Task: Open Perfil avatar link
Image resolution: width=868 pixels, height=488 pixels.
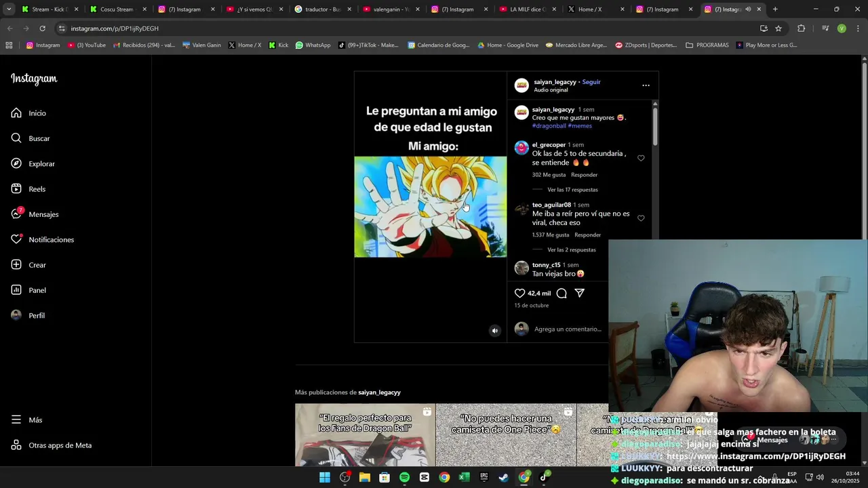Action: pos(28,316)
